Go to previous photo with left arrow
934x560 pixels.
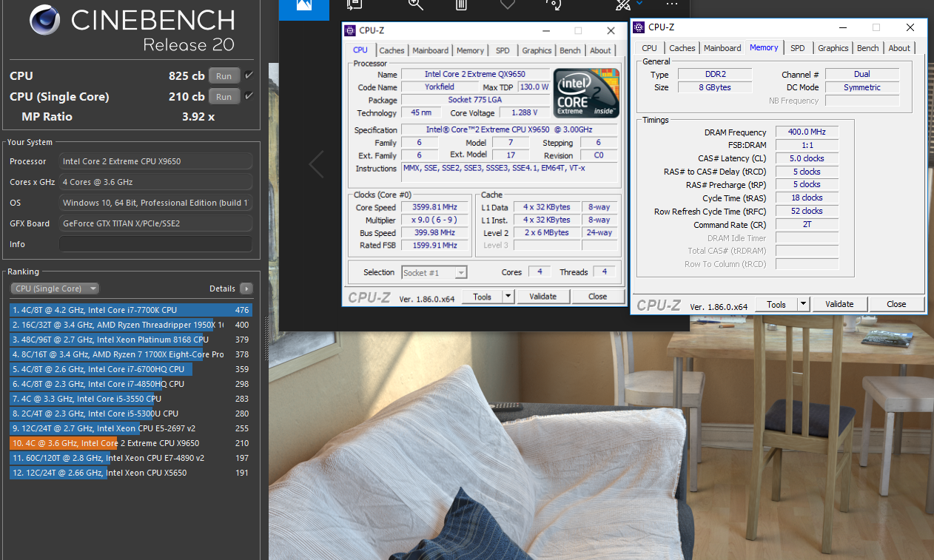click(x=316, y=164)
